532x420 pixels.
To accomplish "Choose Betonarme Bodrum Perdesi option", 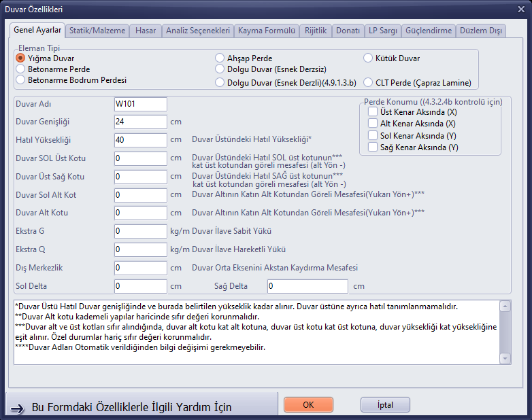I will [20, 80].
